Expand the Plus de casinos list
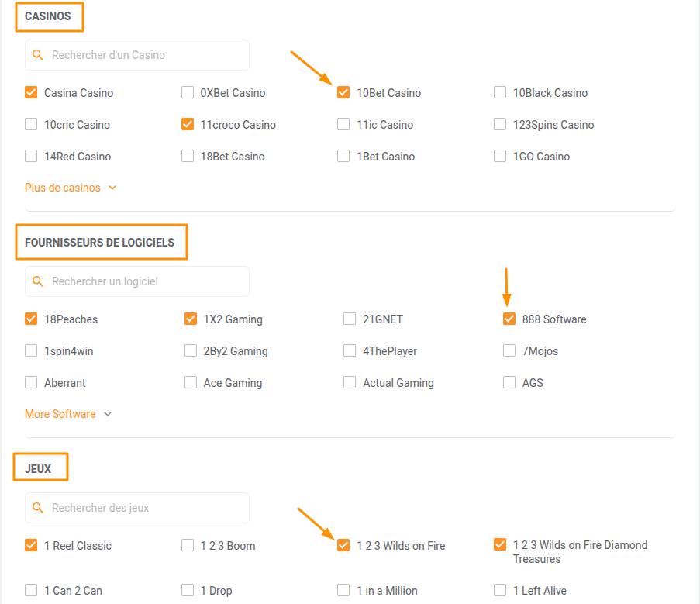Image resolution: width=700 pixels, height=604 pixels. click(71, 188)
